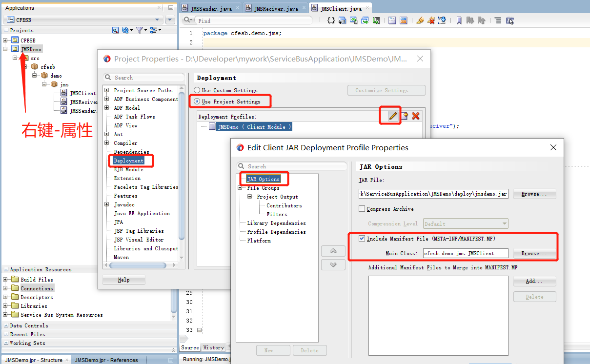590x364 pixels.
Task: Uncheck Include Manifest File checkbox
Action: pos(362,239)
